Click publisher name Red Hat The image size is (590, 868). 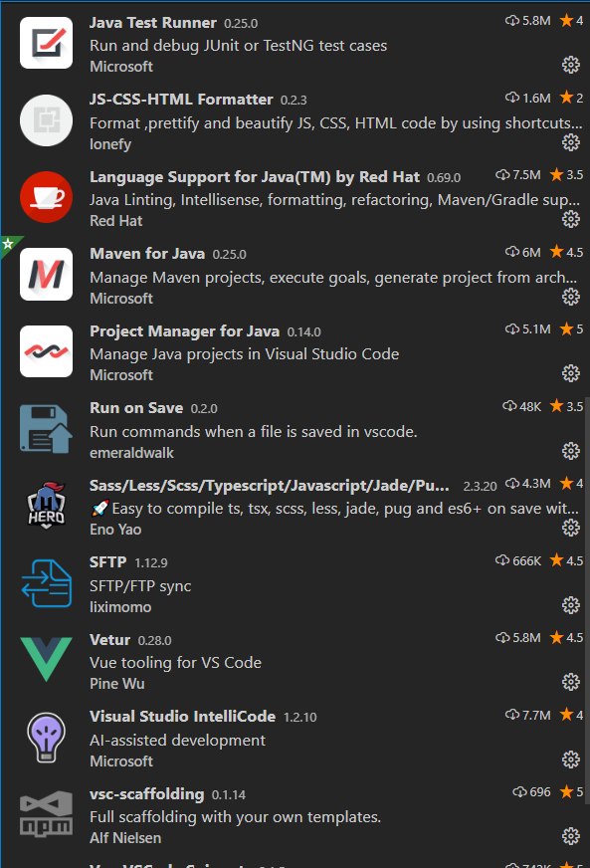click(115, 221)
